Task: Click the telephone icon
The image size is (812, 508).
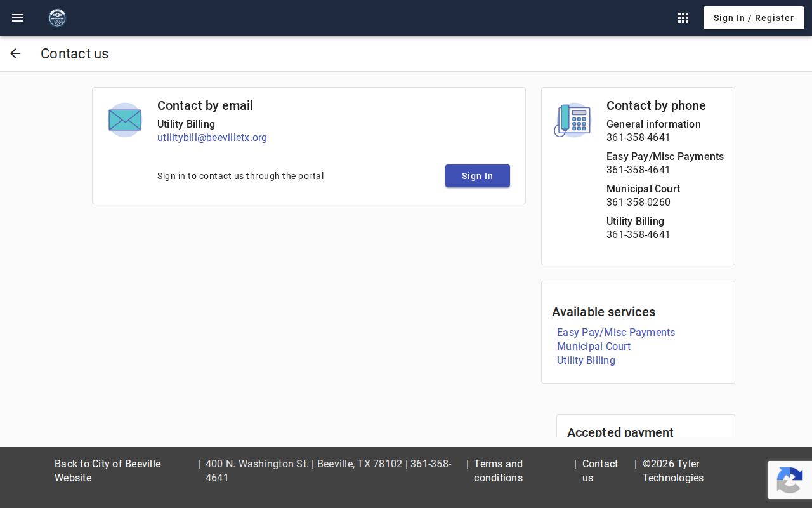Action: click(x=572, y=120)
